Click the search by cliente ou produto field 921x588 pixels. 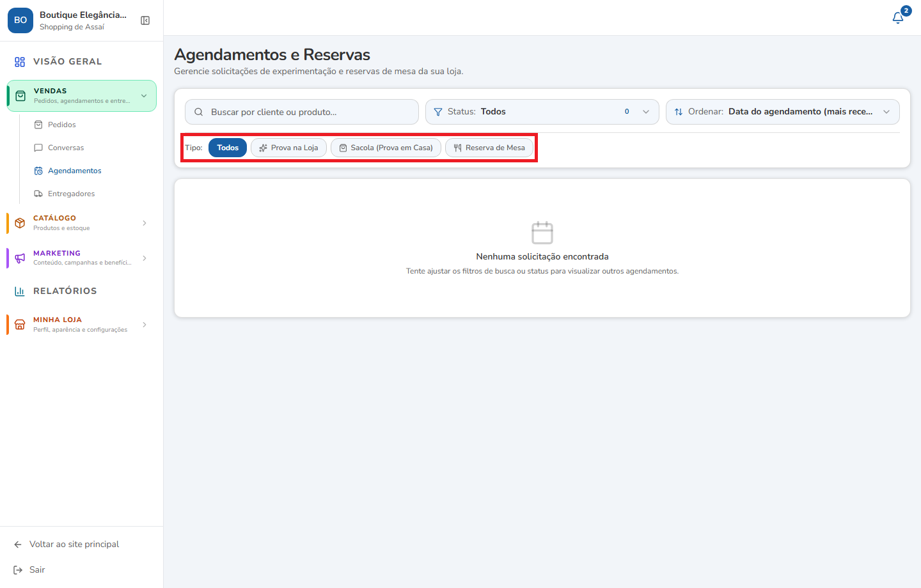(x=302, y=112)
